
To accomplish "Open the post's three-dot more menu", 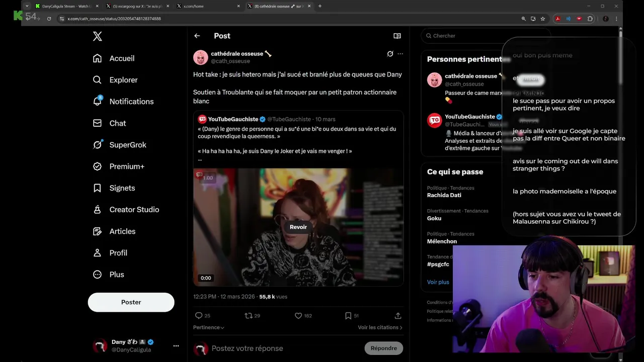I will [400, 54].
